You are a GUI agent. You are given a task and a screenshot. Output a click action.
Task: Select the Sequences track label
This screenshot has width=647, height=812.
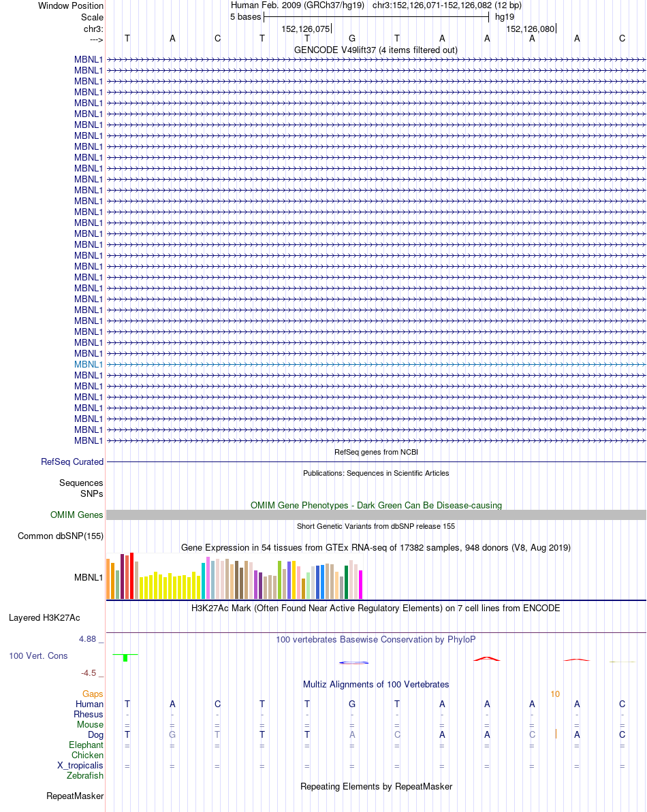(81, 483)
